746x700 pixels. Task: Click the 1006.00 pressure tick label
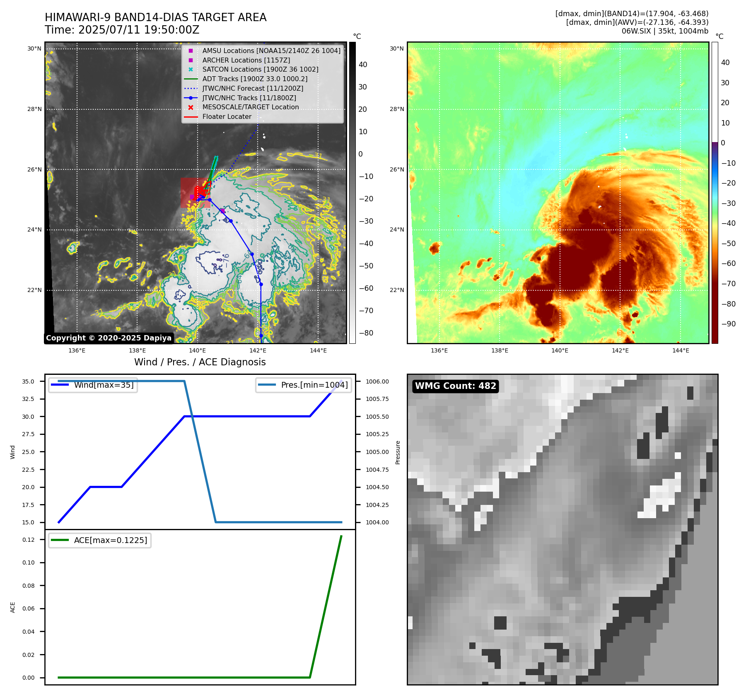[x=377, y=381]
